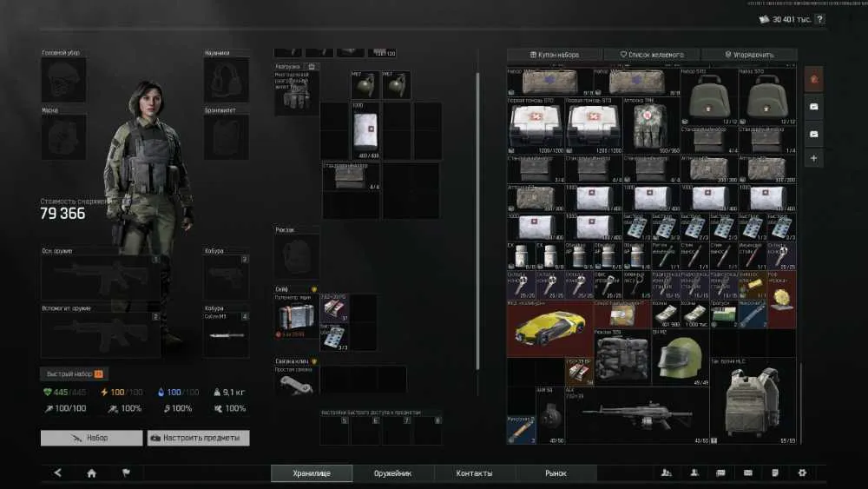Click the empty Кобура pistol slot numbered 3
Image resolution: width=868 pixels, height=489 pixels.
click(227, 277)
